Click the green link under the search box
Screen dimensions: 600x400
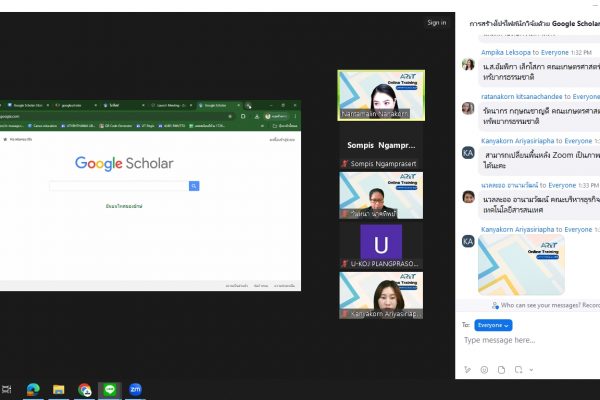(124, 206)
